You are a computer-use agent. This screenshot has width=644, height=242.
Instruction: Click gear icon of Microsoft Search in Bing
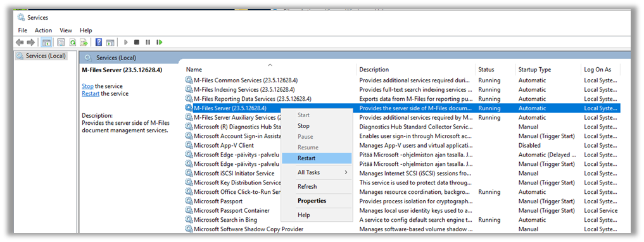189,220
